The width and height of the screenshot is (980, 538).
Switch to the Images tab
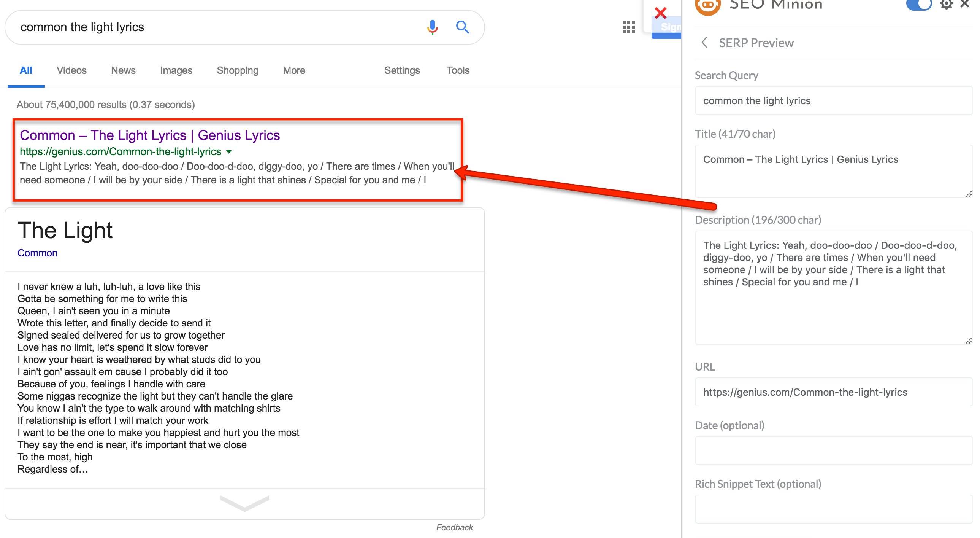[x=176, y=70]
